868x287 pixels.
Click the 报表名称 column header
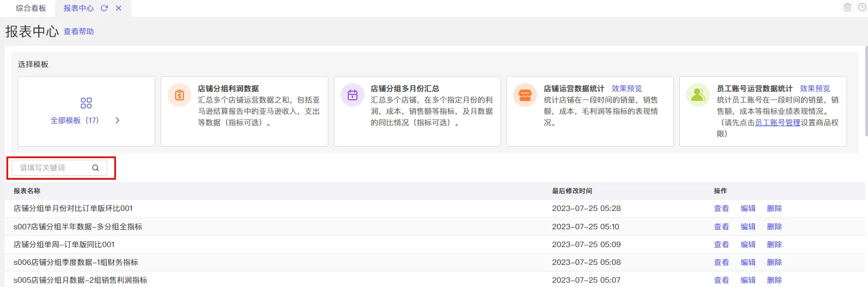pos(27,191)
